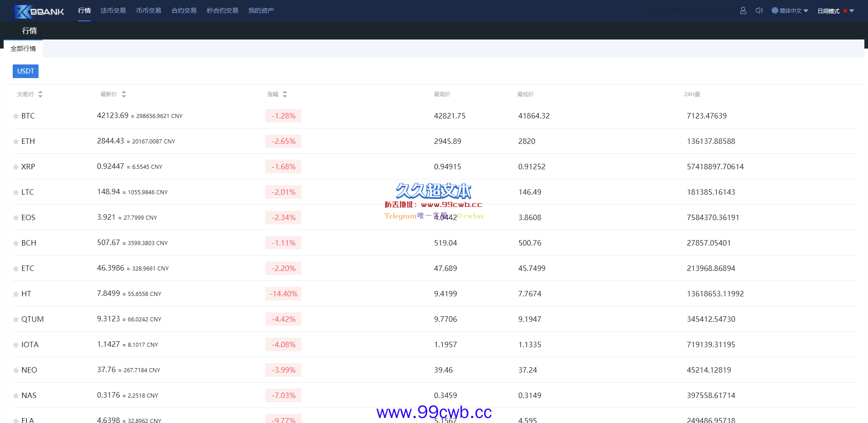Open the user account icon
The image size is (868, 423).
[x=743, y=10]
